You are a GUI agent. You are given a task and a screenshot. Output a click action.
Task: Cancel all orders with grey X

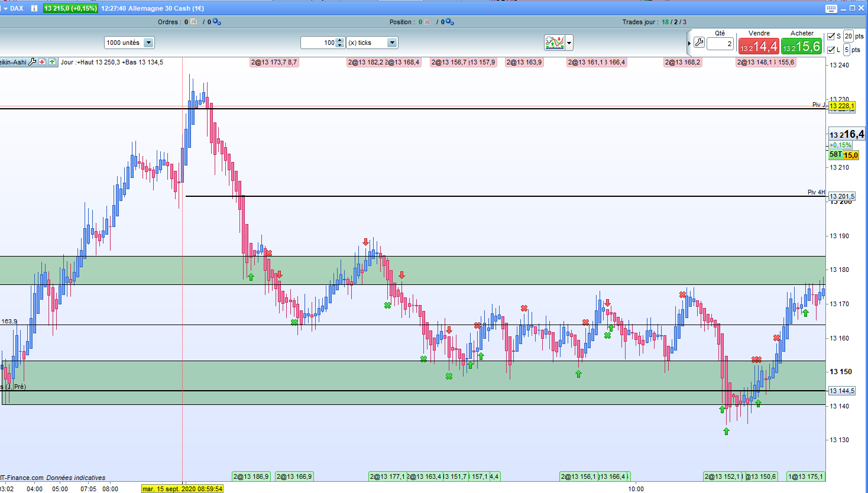click(194, 22)
